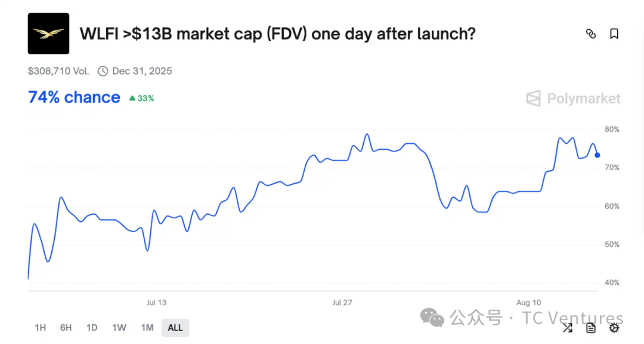
Task: Click the Jul 27 axis label
Action: (342, 302)
